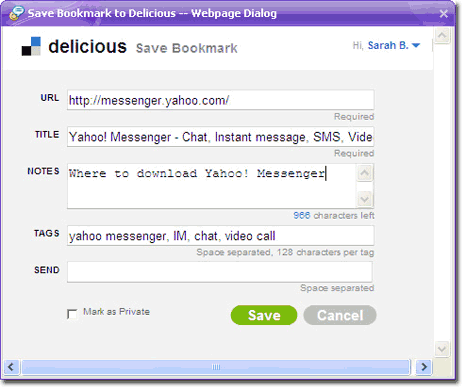465x390 pixels.
Task: Click the horizontal scroll right arrow
Action: (x=424, y=367)
